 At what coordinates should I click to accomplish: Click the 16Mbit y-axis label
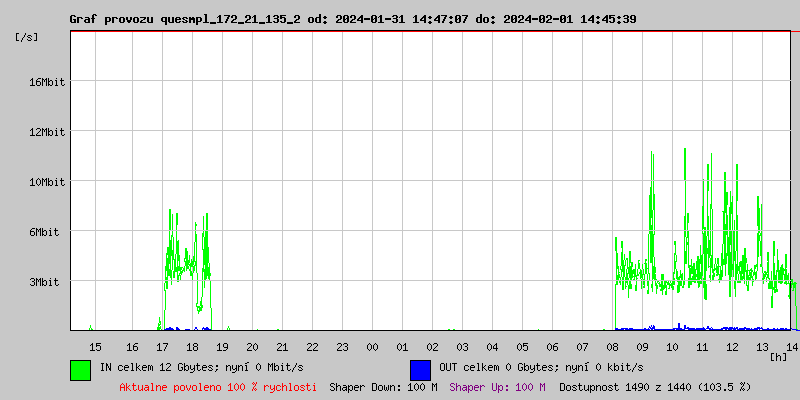tap(47, 82)
